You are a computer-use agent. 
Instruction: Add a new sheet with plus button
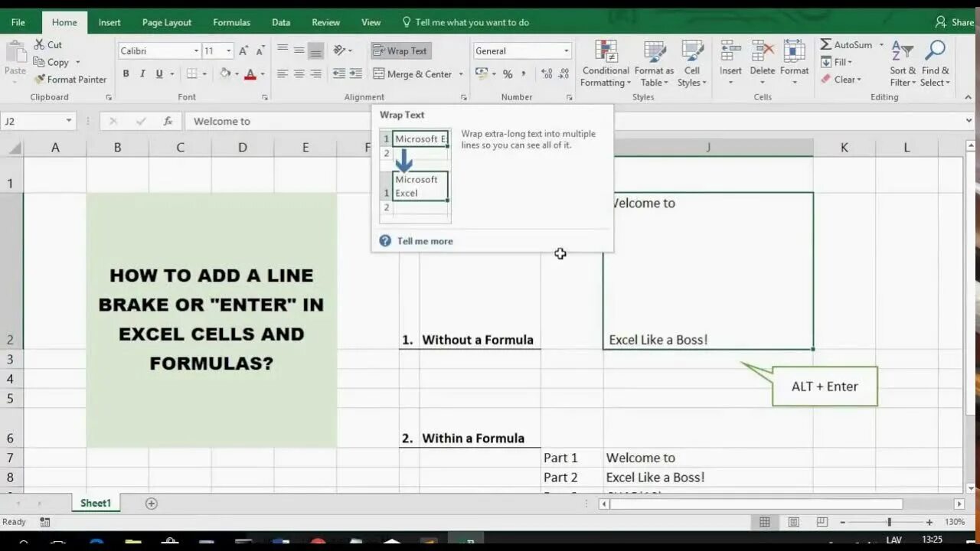[x=152, y=503]
